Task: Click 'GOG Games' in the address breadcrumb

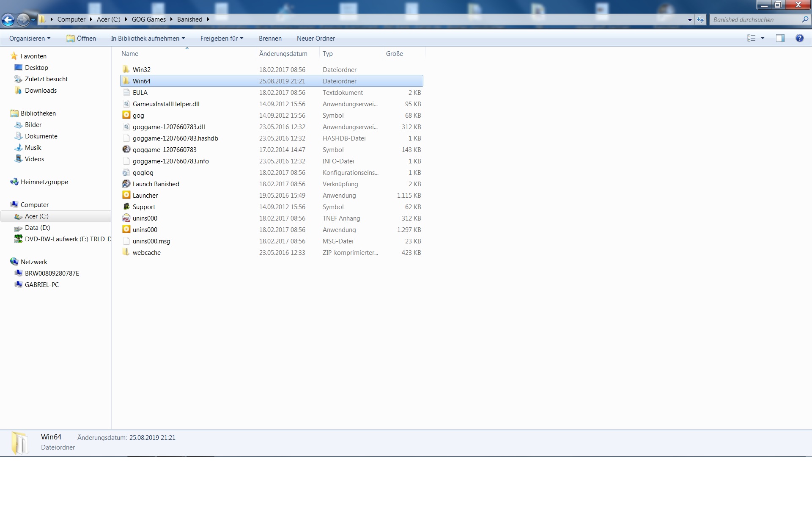Action: 149,19
